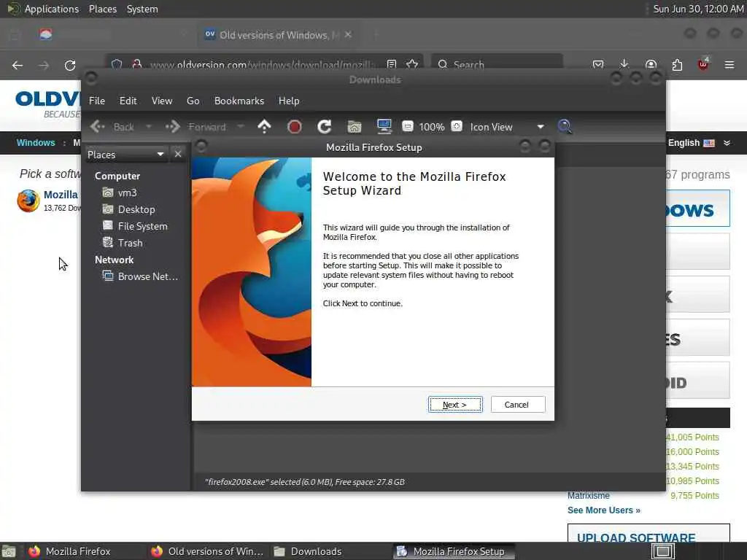The image size is (747, 560).
Task: Open the Places menu in top panel
Action: tap(102, 9)
